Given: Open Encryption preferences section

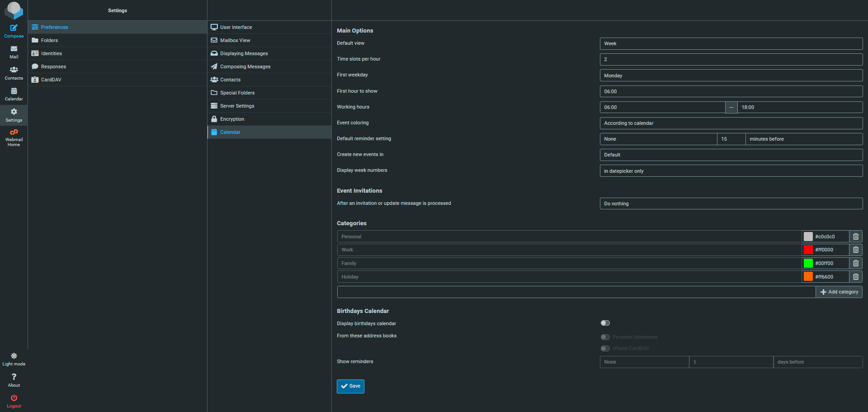Looking at the screenshot, I should [232, 119].
